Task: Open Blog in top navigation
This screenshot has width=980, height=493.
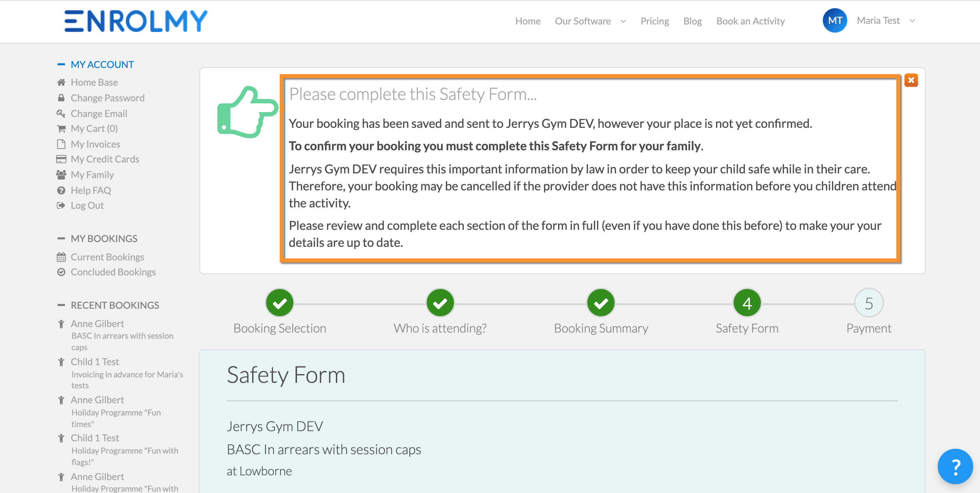Action: (692, 21)
